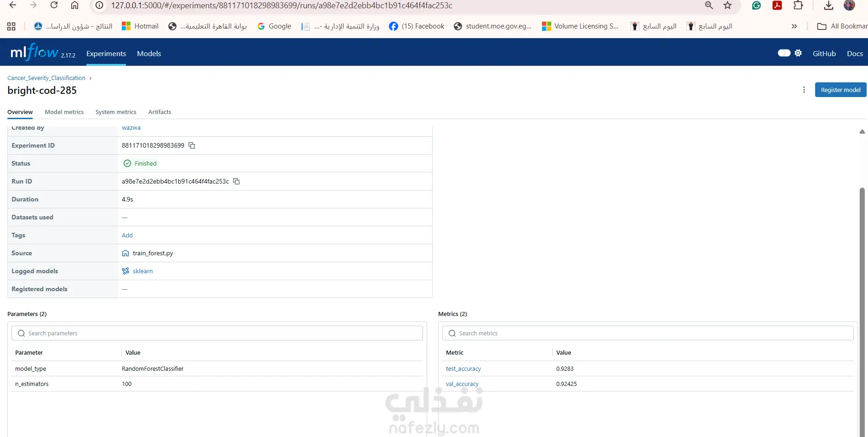Screen dimensions: 868x437
Task: Click the model_type parameter name
Action: [30, 368]
